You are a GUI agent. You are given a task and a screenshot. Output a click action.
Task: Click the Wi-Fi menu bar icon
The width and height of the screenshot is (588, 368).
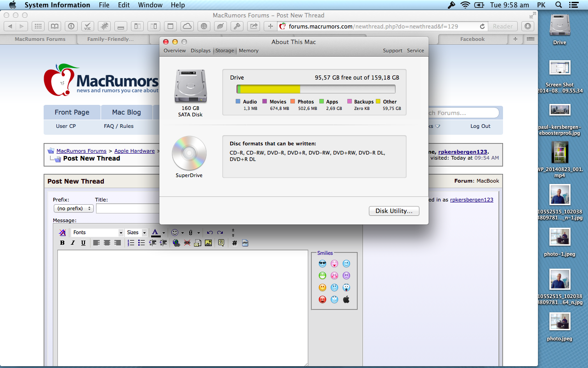(465, 5)
